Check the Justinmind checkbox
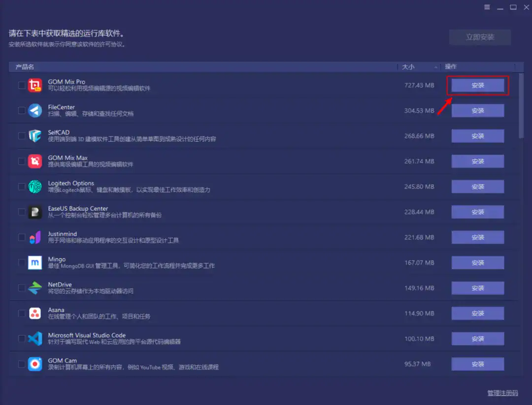Viewport: 532px width, 405px height. [x=21, y=237]
